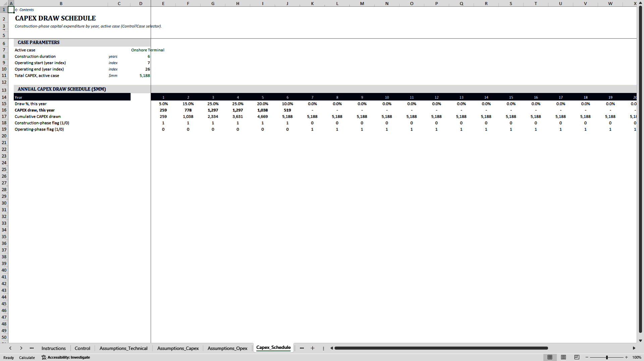The image size is (644, 361).
Task: Select column E header
Action: point(163,3)
